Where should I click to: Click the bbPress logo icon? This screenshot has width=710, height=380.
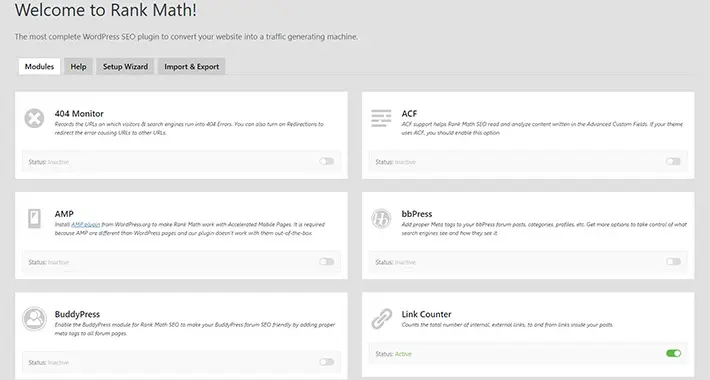[x=381, y=219]
